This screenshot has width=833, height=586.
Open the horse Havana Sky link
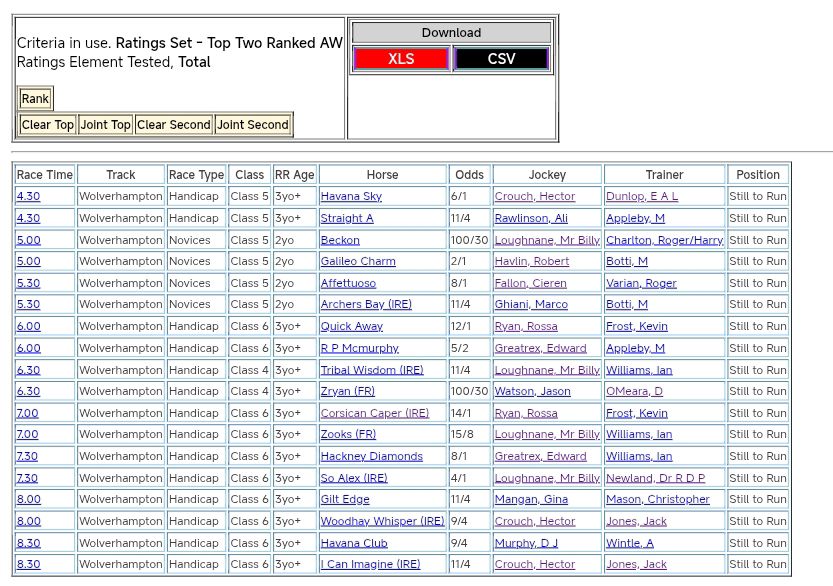(351, 197)
